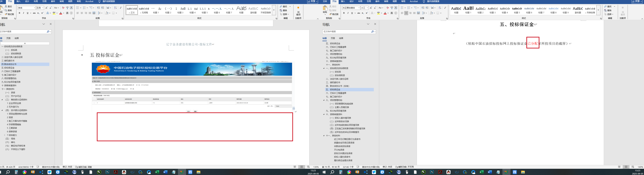644x175 pixels.
Task: Click 替换 (Replace) in right Word window
Action: click(x=608, y=10)
